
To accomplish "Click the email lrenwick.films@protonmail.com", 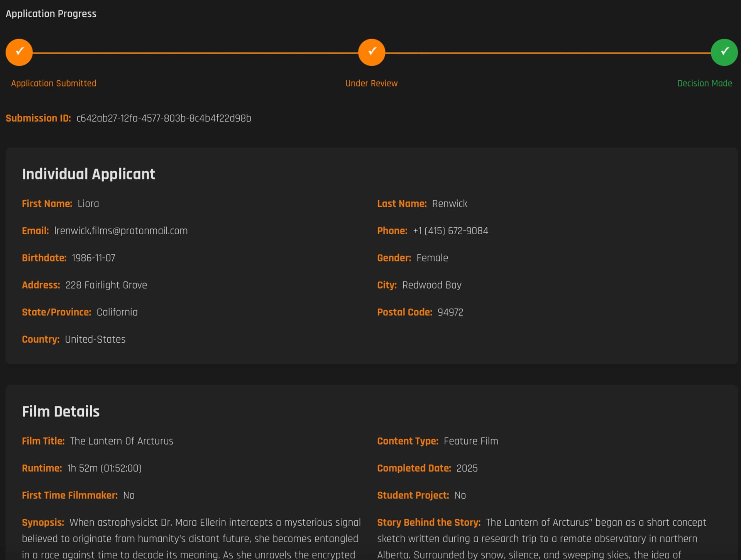I will click(x=121, y=230).
